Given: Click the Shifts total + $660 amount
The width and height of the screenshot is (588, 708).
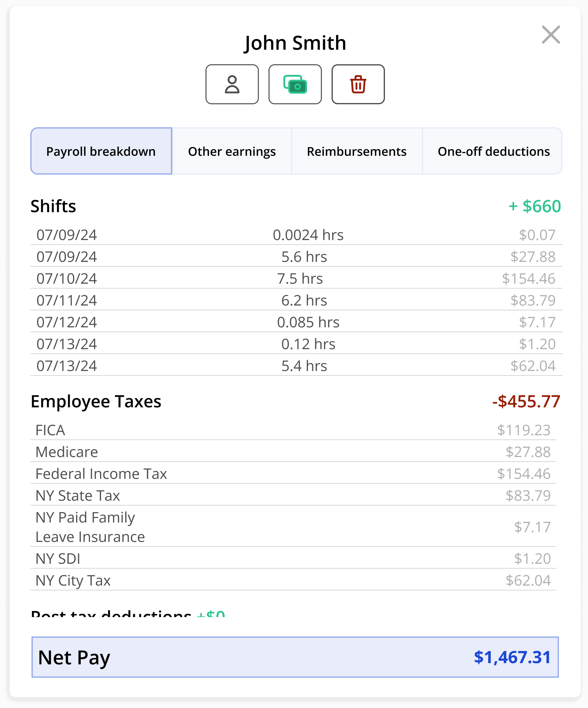Looking at the screenshot, I should pyautogui.click(x=534, y=206).
